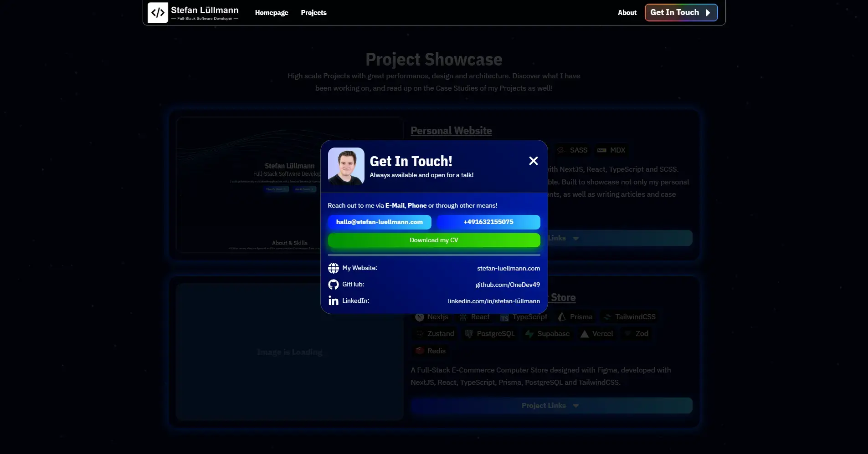Expand Project Links for the Computer Store

551,405
